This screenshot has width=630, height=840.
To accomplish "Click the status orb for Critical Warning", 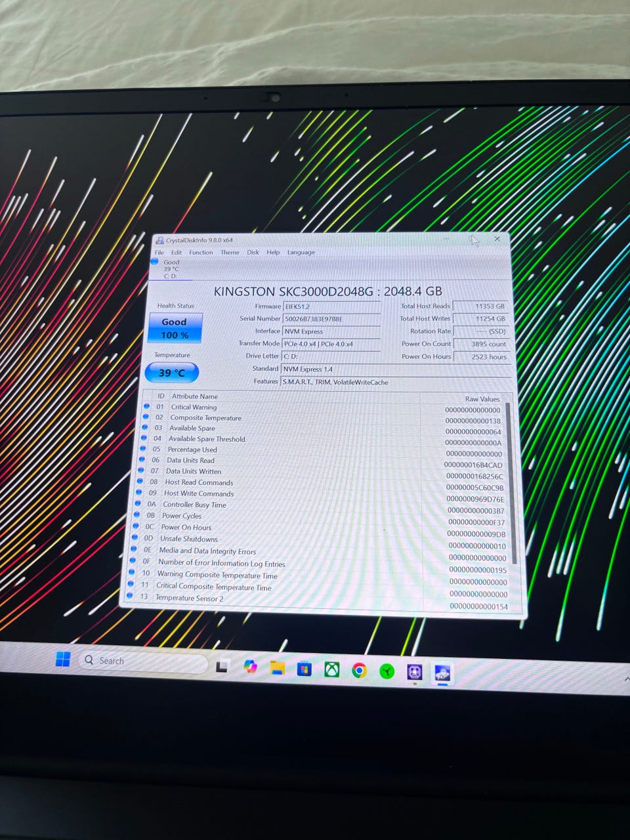I will [x=146, y=406].
